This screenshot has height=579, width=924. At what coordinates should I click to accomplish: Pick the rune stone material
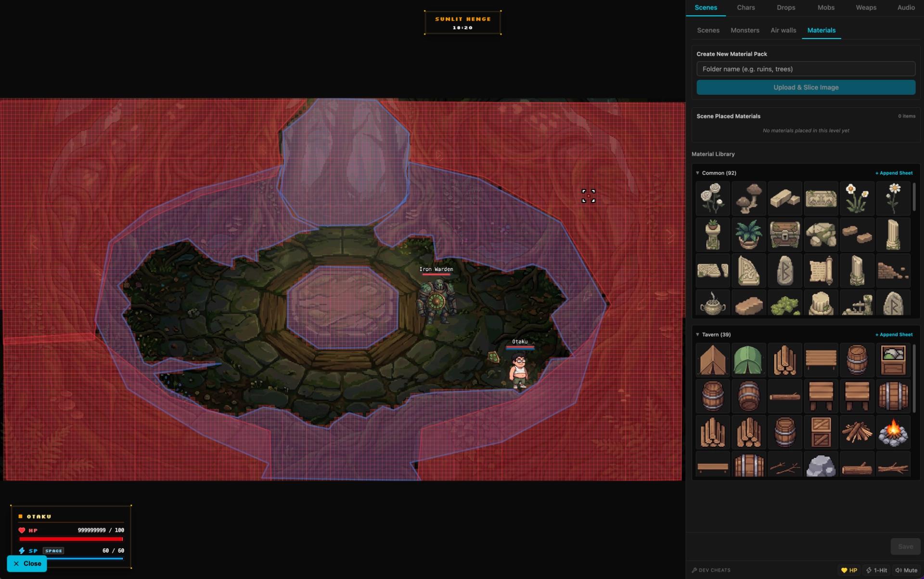(785, 270)
